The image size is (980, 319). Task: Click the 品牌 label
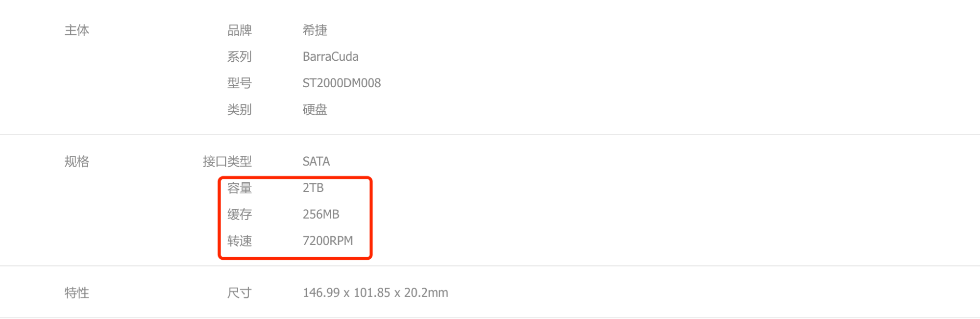[x=239, y=30]
